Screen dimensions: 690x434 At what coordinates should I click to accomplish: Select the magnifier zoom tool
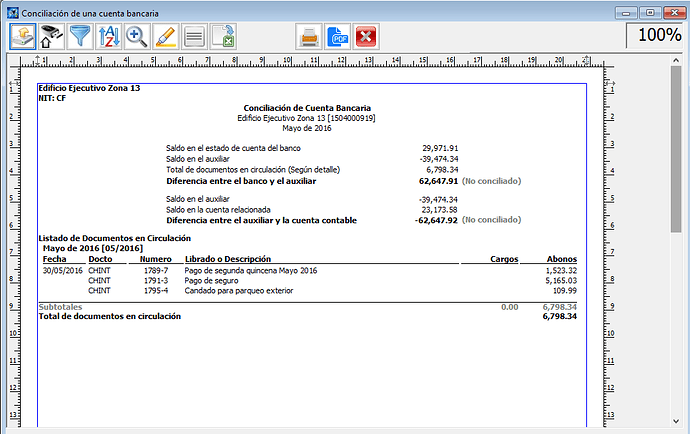pyautogui.click(x=137, y=38)
